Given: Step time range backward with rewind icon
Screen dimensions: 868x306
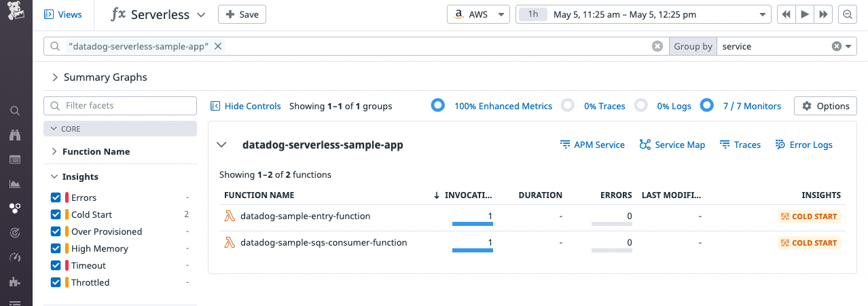Looking at the screenshot, I should coord(786,14).
